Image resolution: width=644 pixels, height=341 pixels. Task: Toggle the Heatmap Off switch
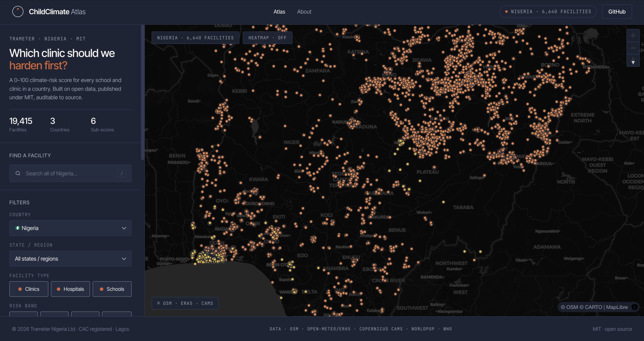pos(267,38)
